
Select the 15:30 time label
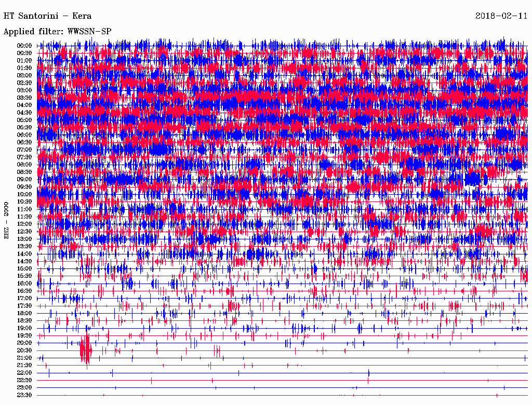[24, 276]
